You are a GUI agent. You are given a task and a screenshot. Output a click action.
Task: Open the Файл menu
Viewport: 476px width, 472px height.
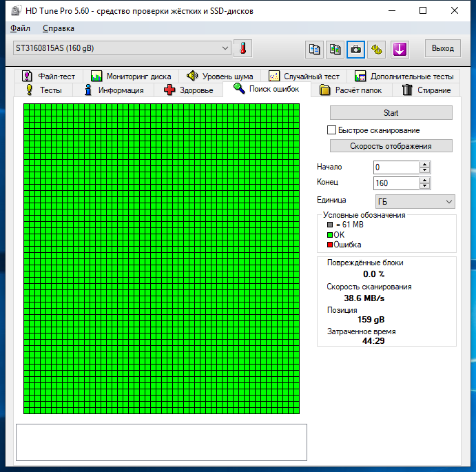pyautogui.click(x=20, y=28)
